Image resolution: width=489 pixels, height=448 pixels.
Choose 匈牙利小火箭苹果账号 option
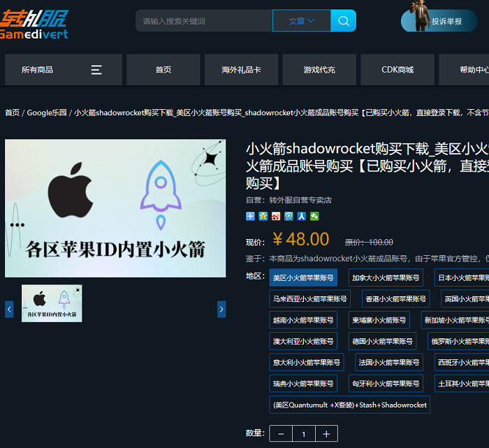pos(386,384)
